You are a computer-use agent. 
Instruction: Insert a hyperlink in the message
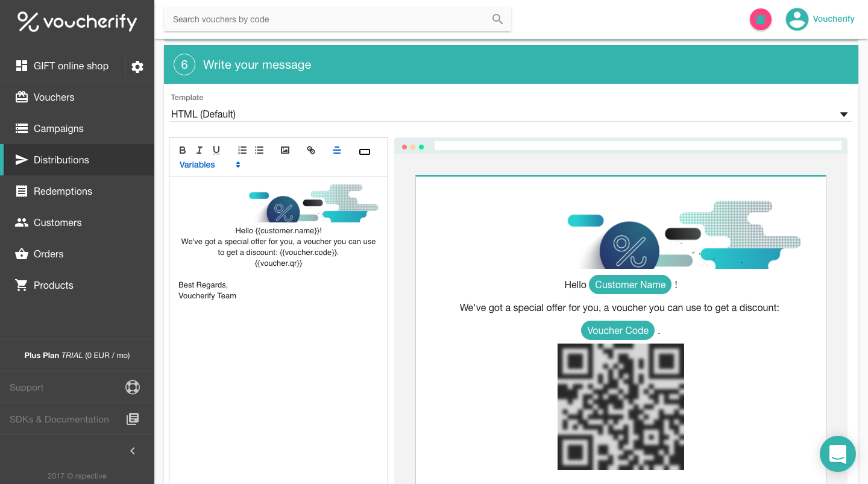(311, 150)
